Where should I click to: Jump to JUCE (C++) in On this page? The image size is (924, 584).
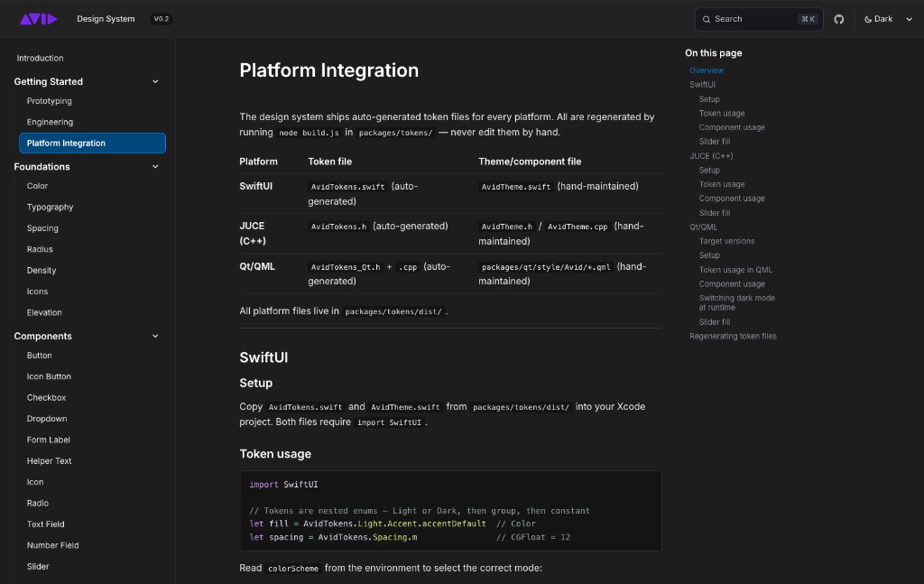coord(711,156)
